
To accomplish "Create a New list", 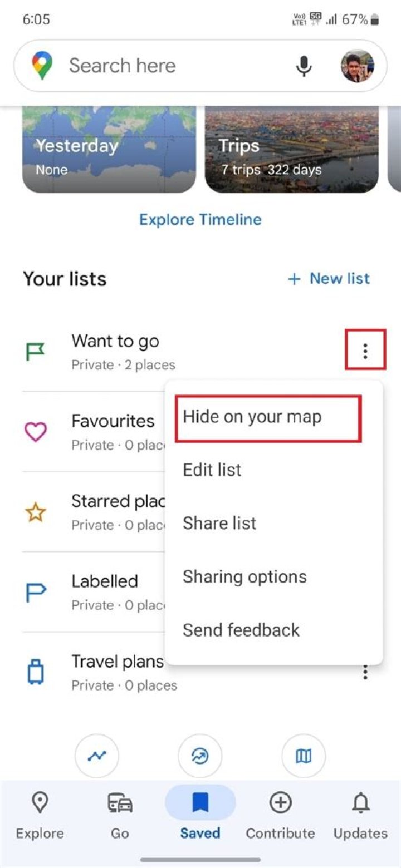I will 329,278.
